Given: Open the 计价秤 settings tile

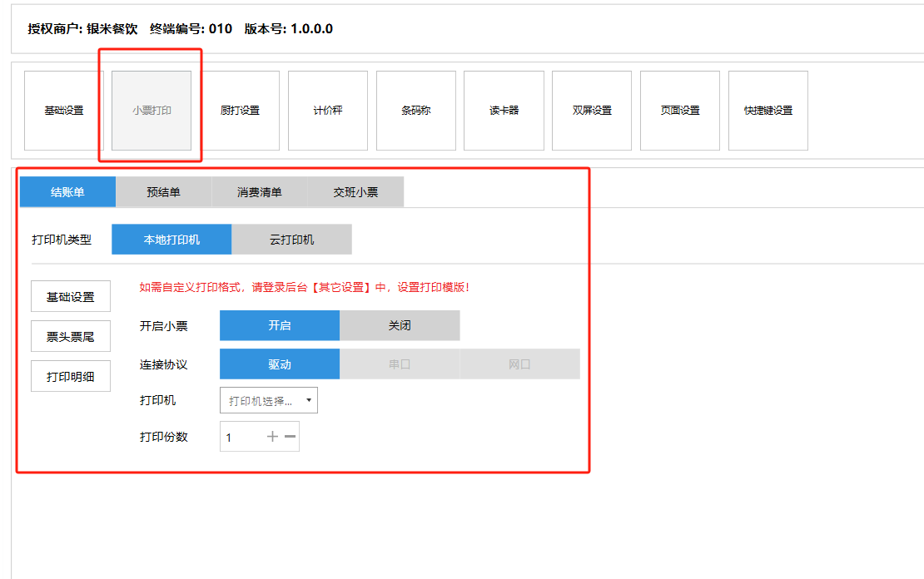Looking at the screenshot, I should tap(328, 111).
